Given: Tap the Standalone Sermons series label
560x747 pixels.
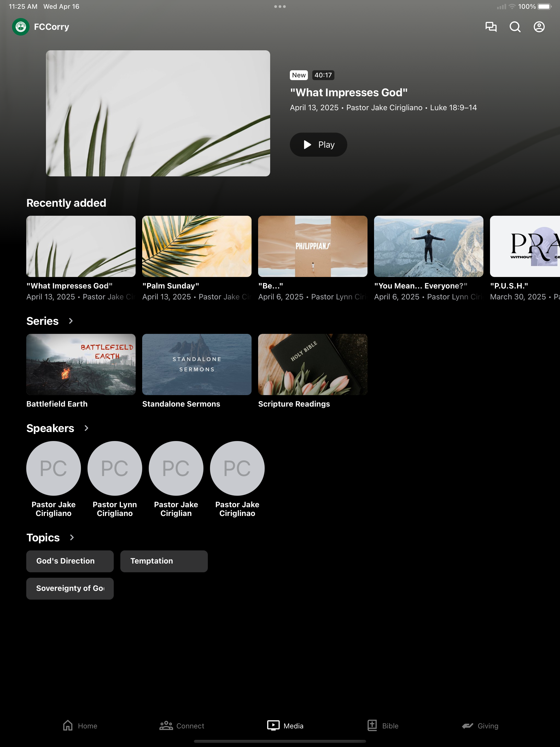Looking at the screenshot, I should (181, 404).
